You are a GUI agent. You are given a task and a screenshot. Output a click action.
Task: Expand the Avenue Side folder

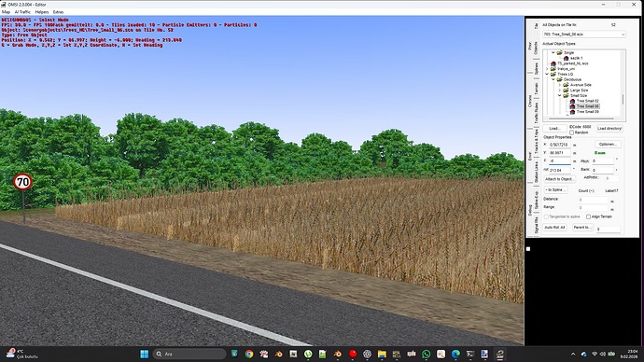[x=559, y=85]
